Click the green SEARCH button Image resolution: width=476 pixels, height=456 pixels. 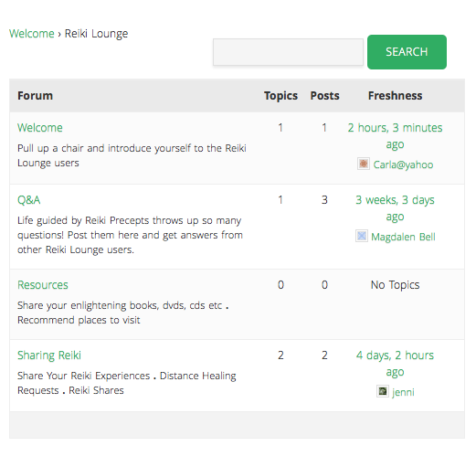click(x=407, y=52)
